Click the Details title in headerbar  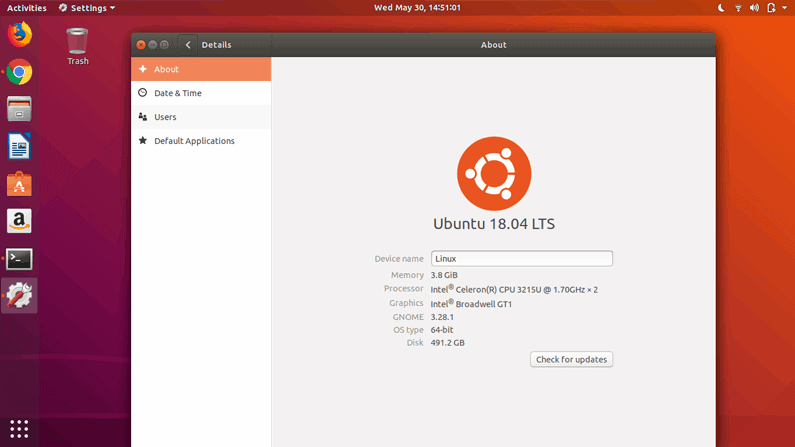pos(216,45)
